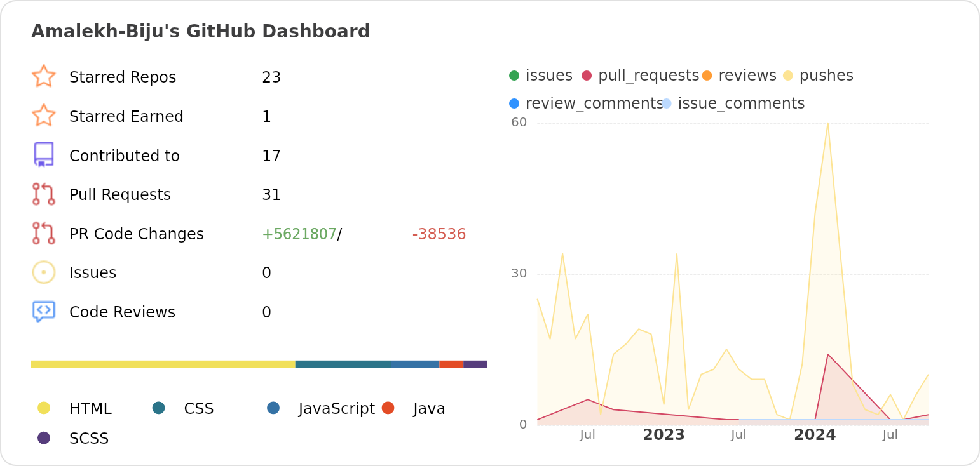The image size is (980, 466).
Task: Click the Starred Repos star icon
Action: tap(44, 76)
